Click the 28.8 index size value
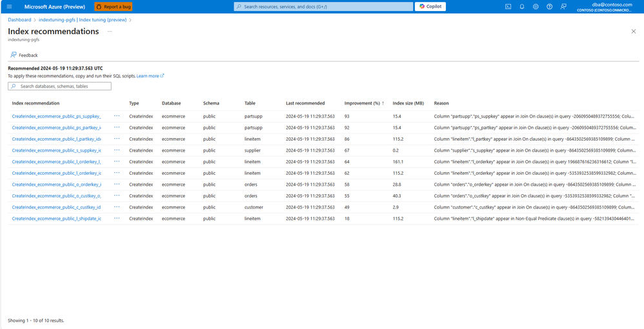The height and width of the screenshot is (329, 644). click(x=397, y=184)
